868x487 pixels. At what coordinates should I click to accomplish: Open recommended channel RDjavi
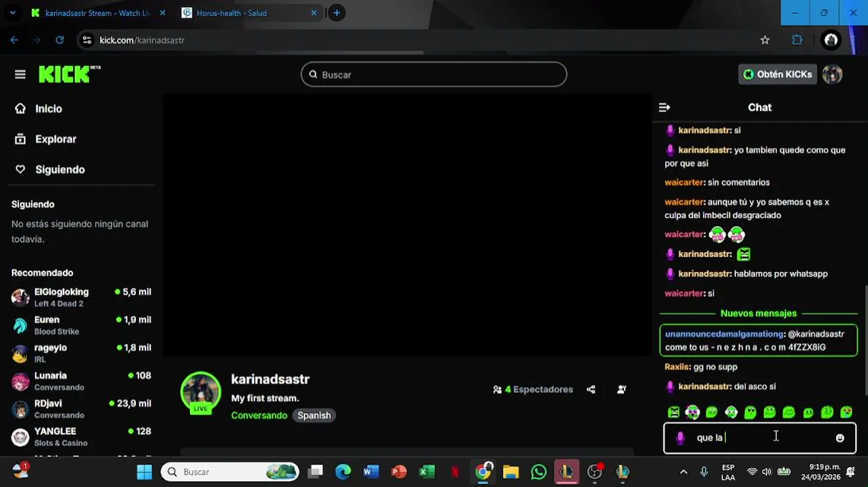[81, 409]
